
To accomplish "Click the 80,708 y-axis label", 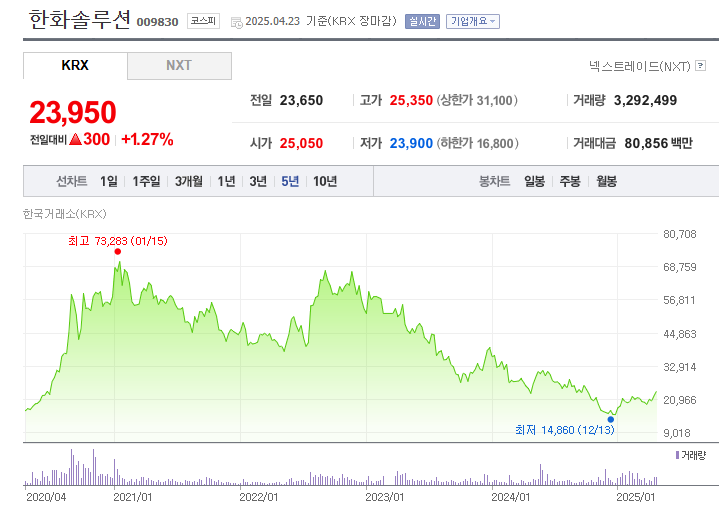I will click(680, 234).
